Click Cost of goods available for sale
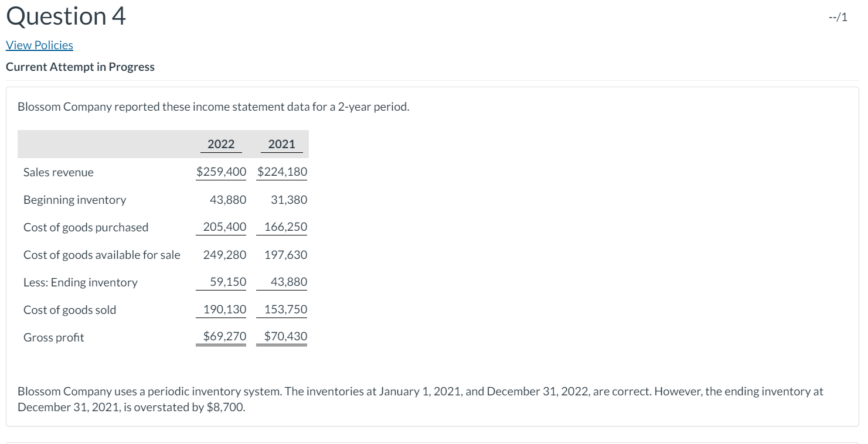868x444 pixels. pos(101,254)
